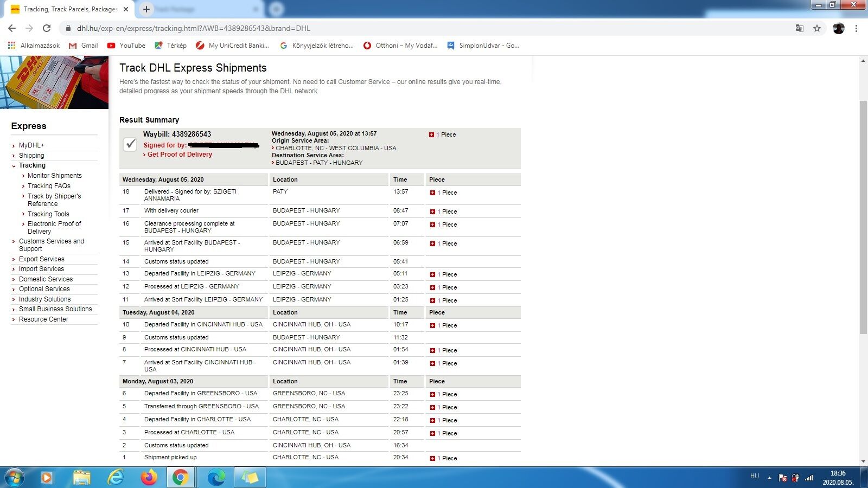The width and height of the screenshot is (868, 488).
Task: Reload the DHL tracking page
Action: [x=47, y=28]
